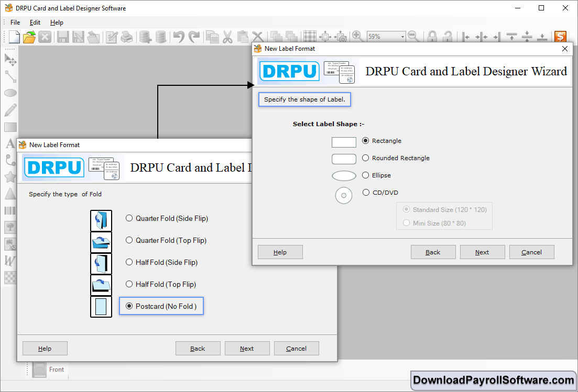Select the Triangle shape tool

coord(10,194)
